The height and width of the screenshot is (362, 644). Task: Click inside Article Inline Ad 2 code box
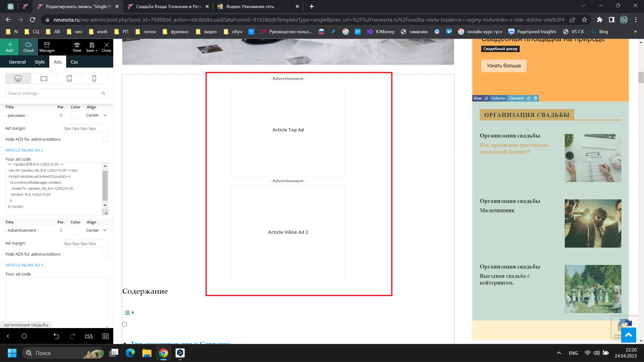pos(54,189)
